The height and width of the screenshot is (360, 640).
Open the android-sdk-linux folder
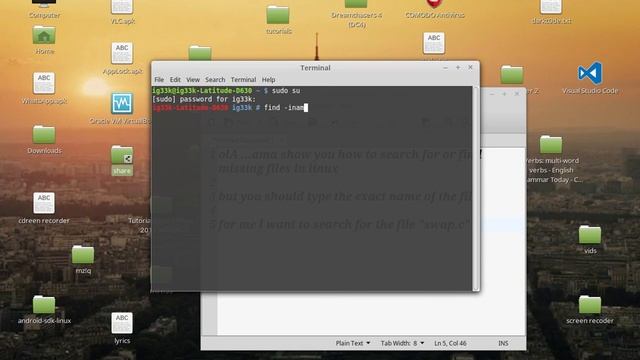coord(44,304)
